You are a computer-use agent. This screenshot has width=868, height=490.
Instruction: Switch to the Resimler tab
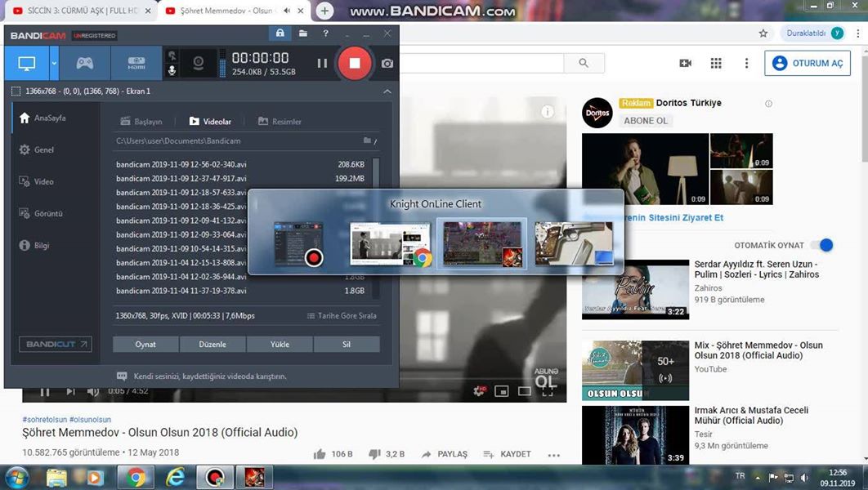click(280, 122)
